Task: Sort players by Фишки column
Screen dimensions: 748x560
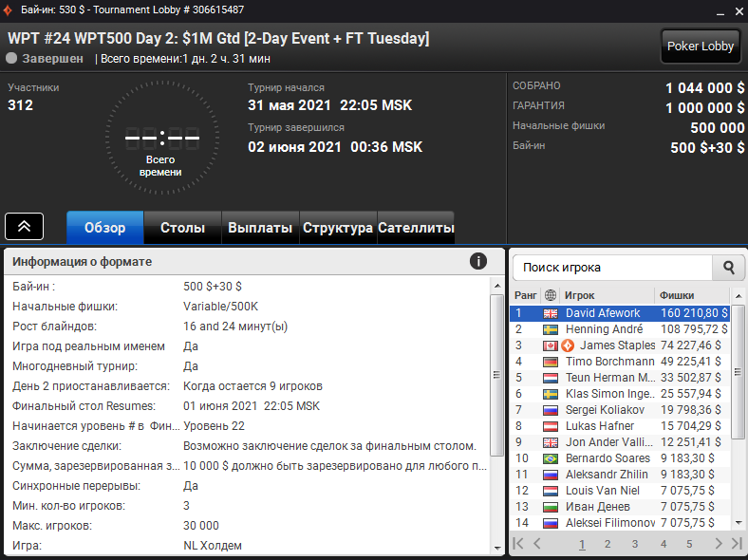Action: pyautogui.click(x=677, y=295)
